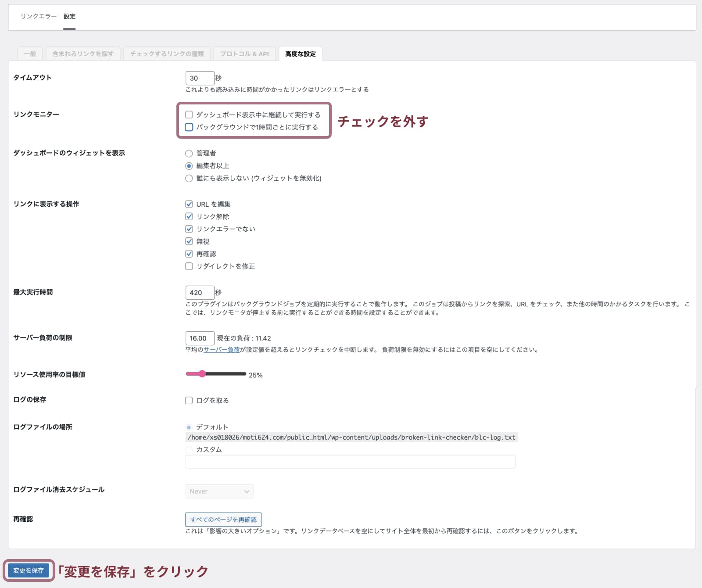Image resolution: width=702 pixels, height=588 pixels.
Task: Select the デフォルト log location radio
Action: 189,427
